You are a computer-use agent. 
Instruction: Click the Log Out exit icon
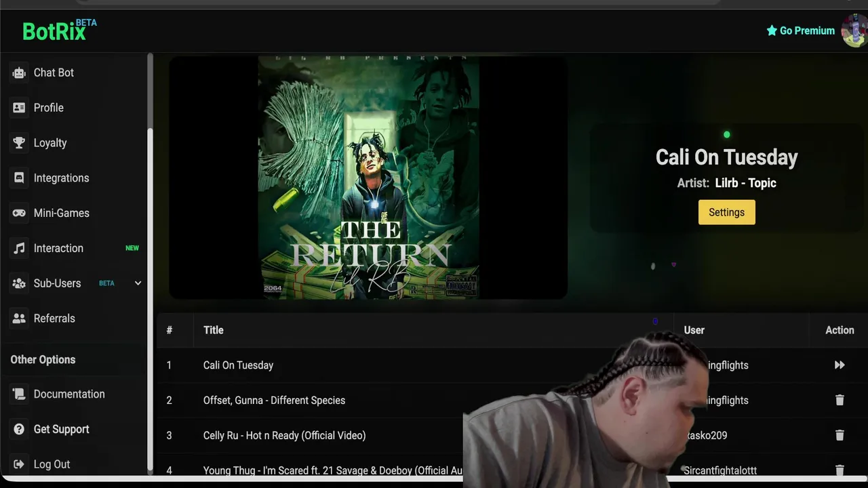(19, 464)
